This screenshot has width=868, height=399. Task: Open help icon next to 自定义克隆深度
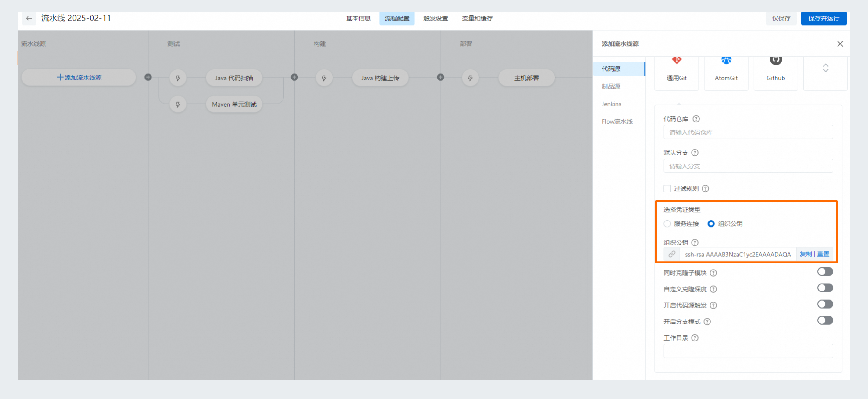(713, 289)
